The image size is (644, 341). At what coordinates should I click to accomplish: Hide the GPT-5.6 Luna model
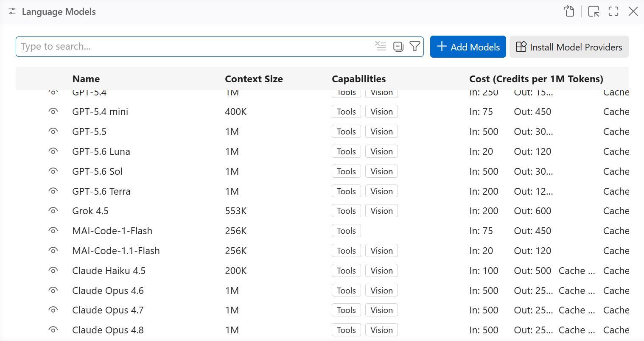click(x=53, y=151)
